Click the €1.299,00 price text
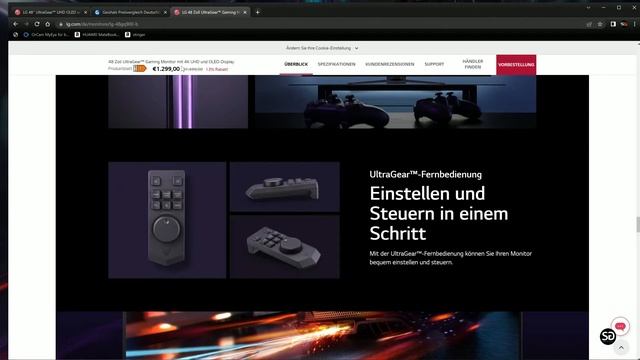The width and height of the screenshot is (640, 360). [x=166, y=69]
